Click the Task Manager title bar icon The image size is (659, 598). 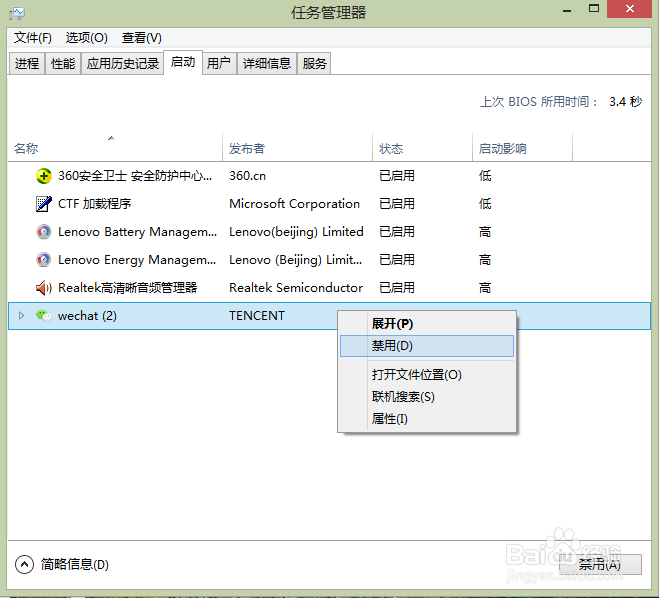(x=17, y=13)
